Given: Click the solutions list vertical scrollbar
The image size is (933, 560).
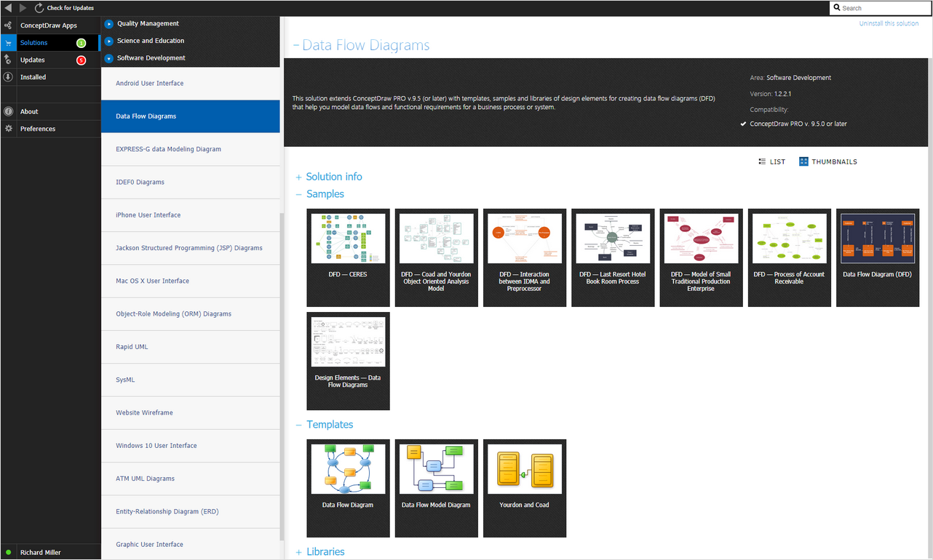Looking at the screenshot, I should point(282,376).
